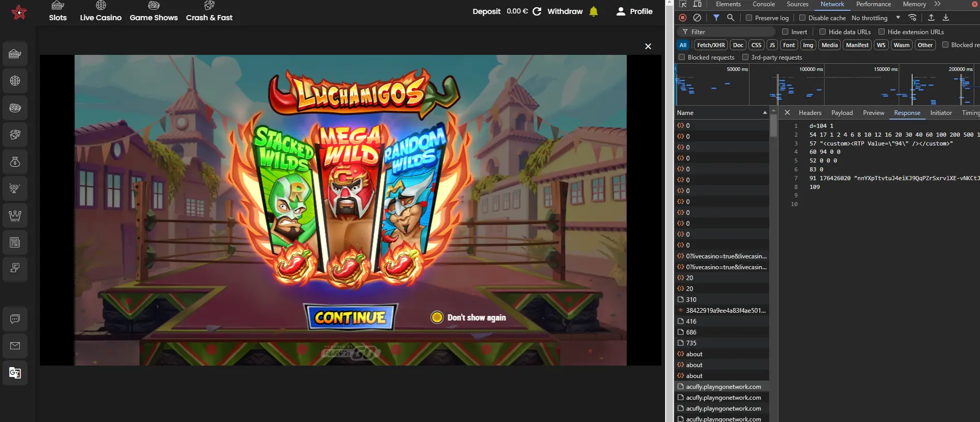The image size is (980, 422).
Task: Open the Preview tab of request details
Action: pos(874,112)
